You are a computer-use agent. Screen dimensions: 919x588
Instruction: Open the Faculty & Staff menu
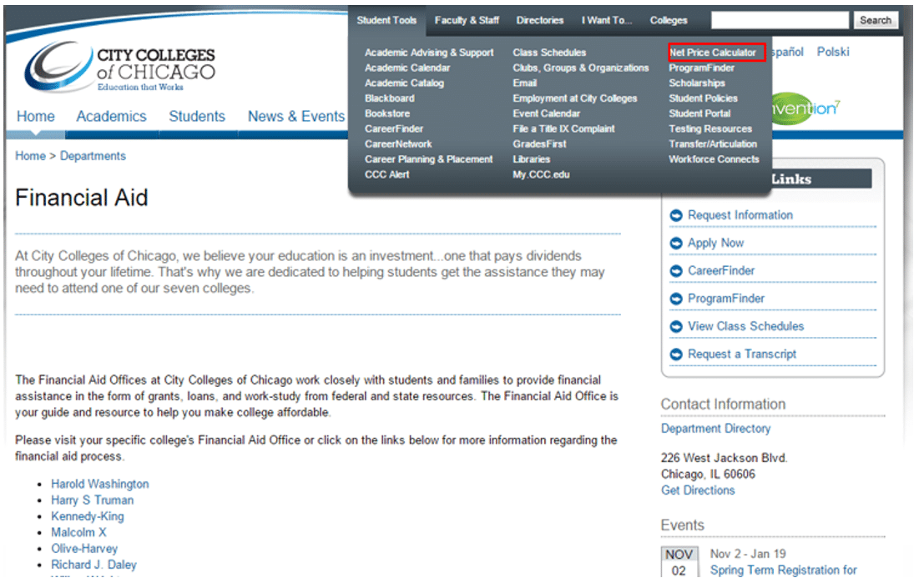[467, 21]
